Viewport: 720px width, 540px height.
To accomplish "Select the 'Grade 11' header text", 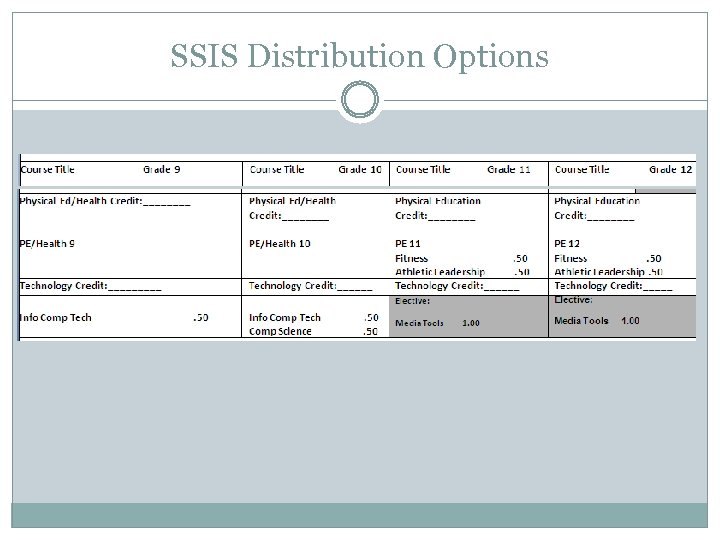I will click(x=509, y=169).
